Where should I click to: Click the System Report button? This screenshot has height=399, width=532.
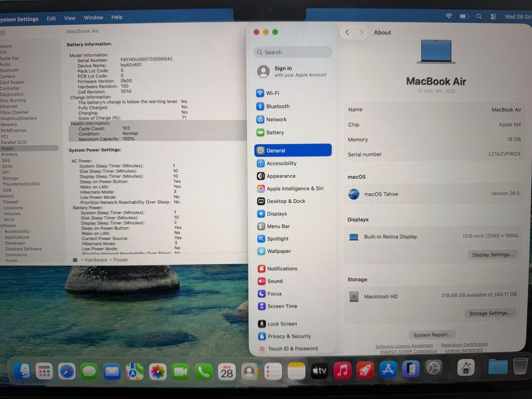click(x=432, y=335)
